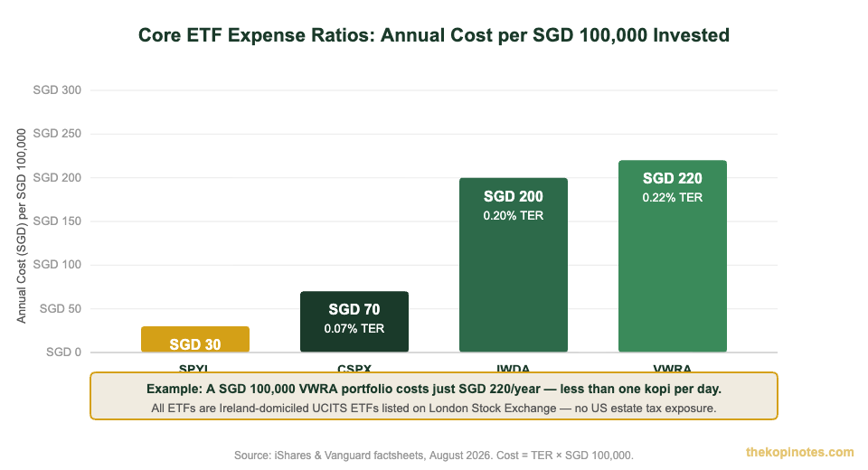Click the Source factsheets footnote

coord(433,455)
